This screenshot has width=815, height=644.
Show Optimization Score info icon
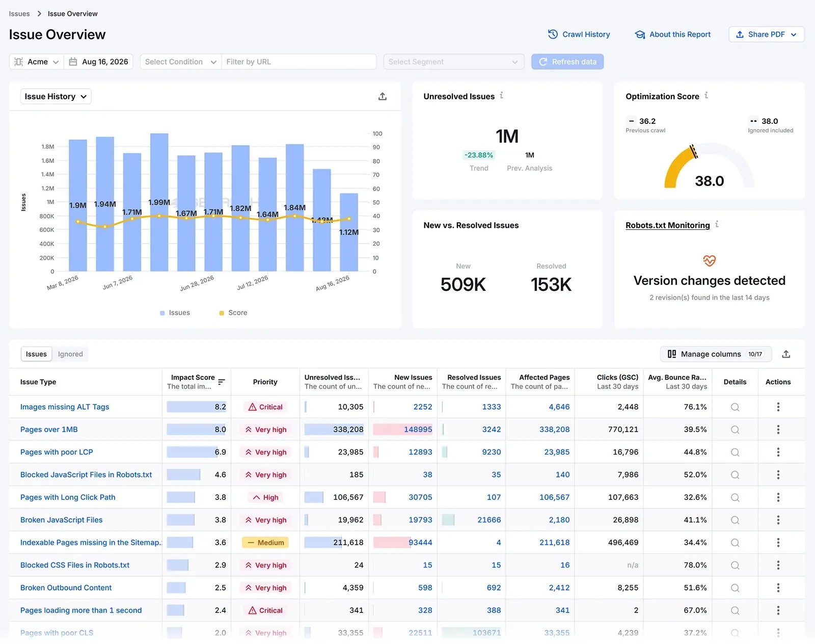(707, 95)
